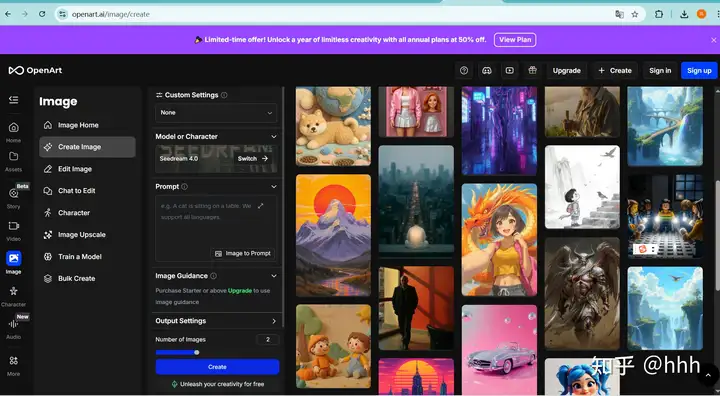Click Unleash your creativity for free
The image size is (720, 396).
point(218,384)
